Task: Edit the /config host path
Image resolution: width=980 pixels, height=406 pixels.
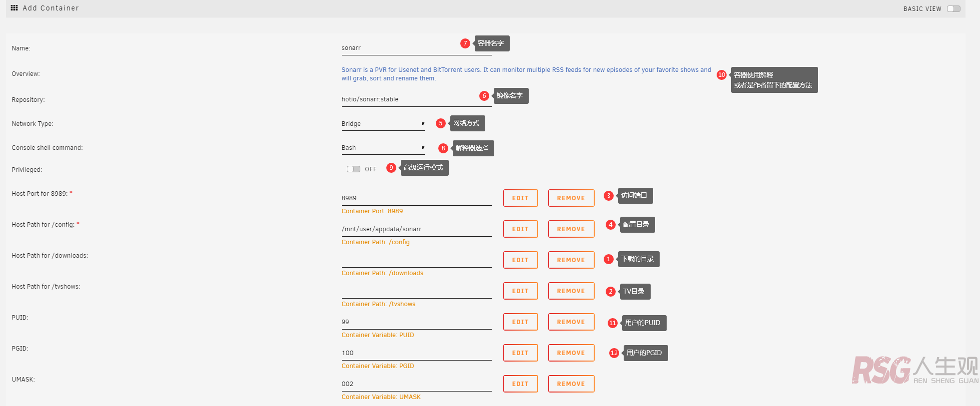Action: click(520, 229)
